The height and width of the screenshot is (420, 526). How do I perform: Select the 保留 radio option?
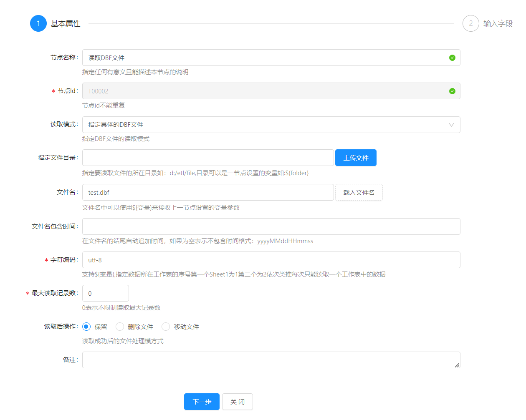click(x=86, y=327)
